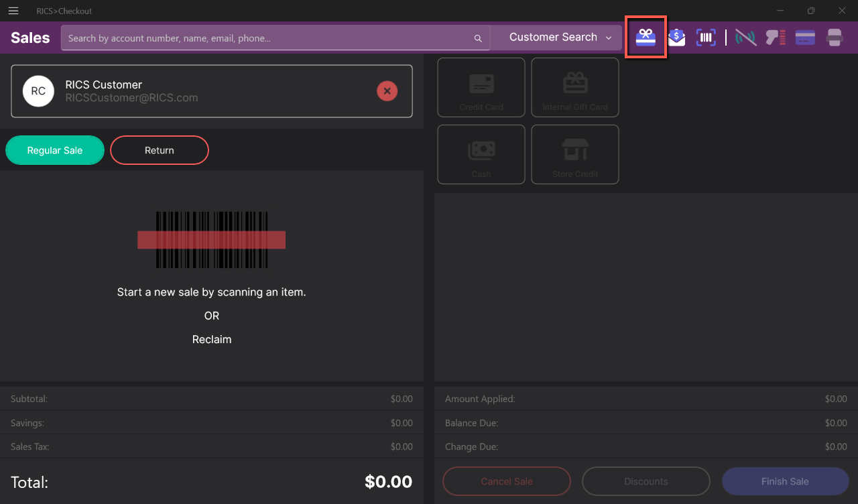This screenshot has height=504, width=858.
Task: Remove RICS Customer with red X
Action: coord(387,91)
